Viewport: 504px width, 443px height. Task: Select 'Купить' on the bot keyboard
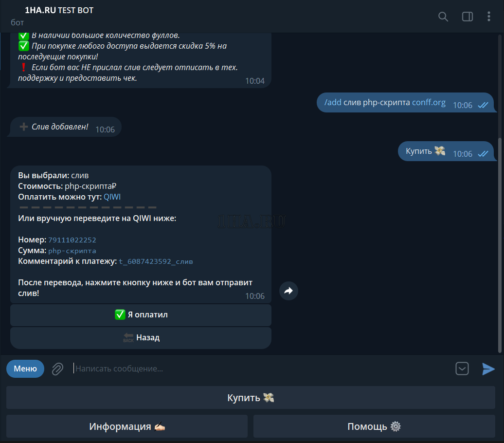[251, 398]
